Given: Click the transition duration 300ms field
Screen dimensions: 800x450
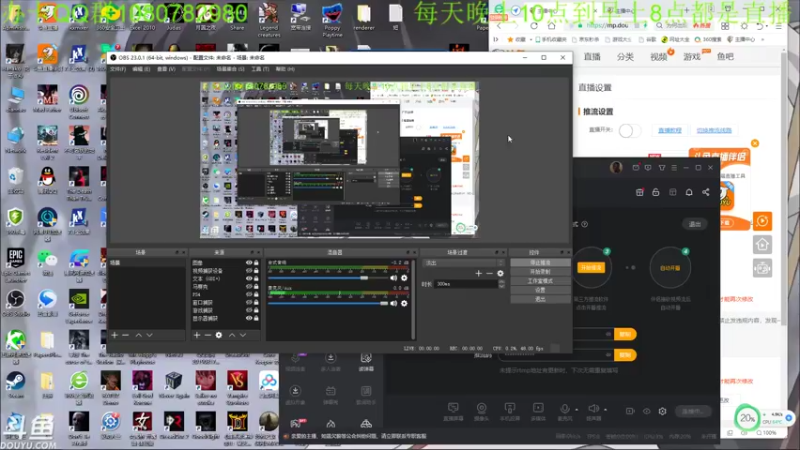Looking at the screenshot, I should pyautogui.click(x=466, y=284).
